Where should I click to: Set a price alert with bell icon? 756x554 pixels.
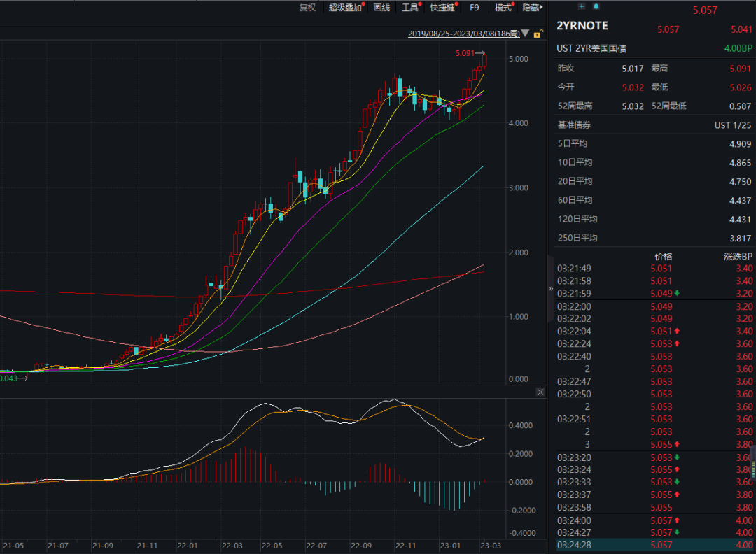[596, 6]
